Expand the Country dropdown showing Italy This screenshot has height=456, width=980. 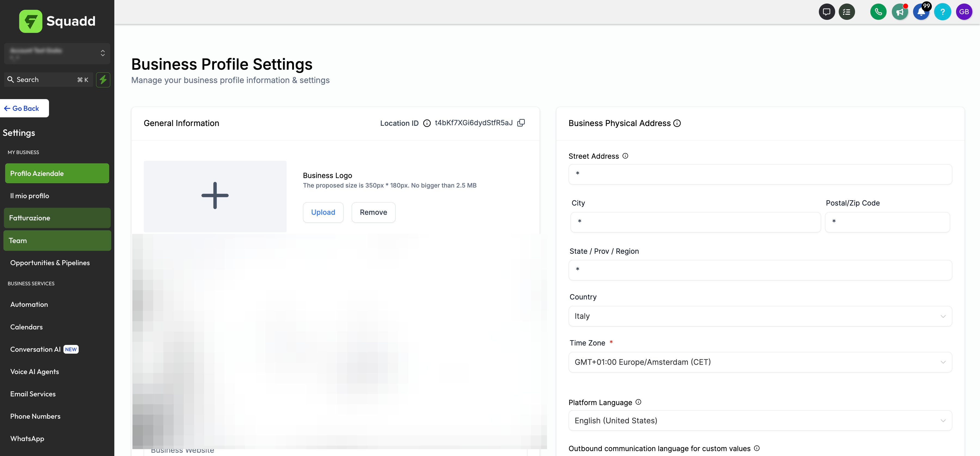click(x=760, y=316)
